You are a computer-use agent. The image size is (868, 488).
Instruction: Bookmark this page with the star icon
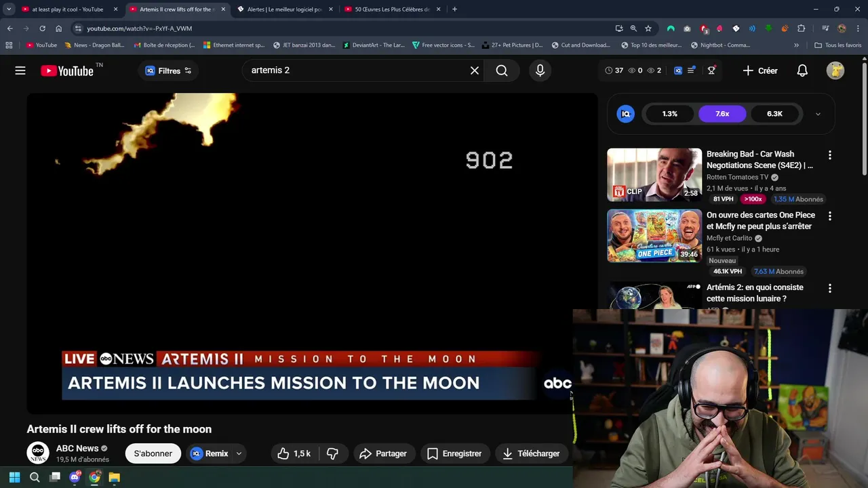click(648, 28)
